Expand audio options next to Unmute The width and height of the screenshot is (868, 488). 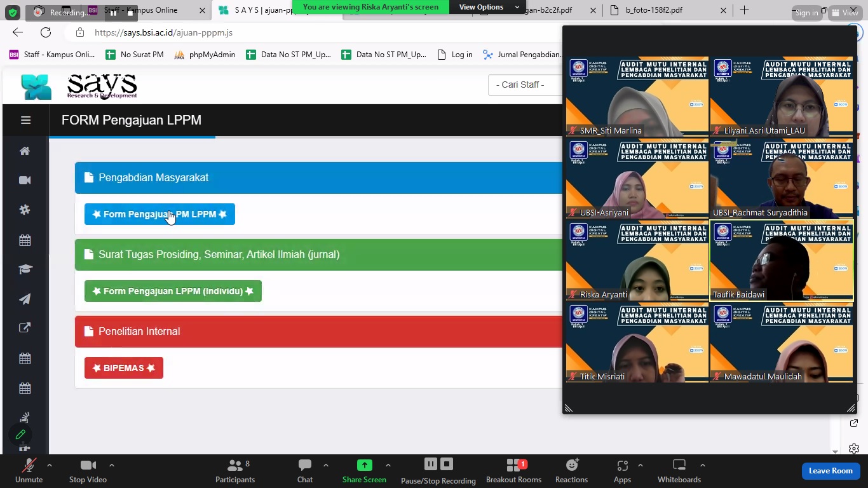coord(50,465)
